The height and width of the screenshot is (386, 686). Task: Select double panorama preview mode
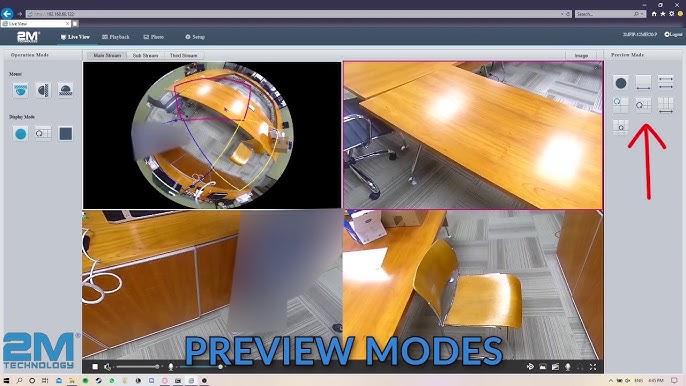665,82
